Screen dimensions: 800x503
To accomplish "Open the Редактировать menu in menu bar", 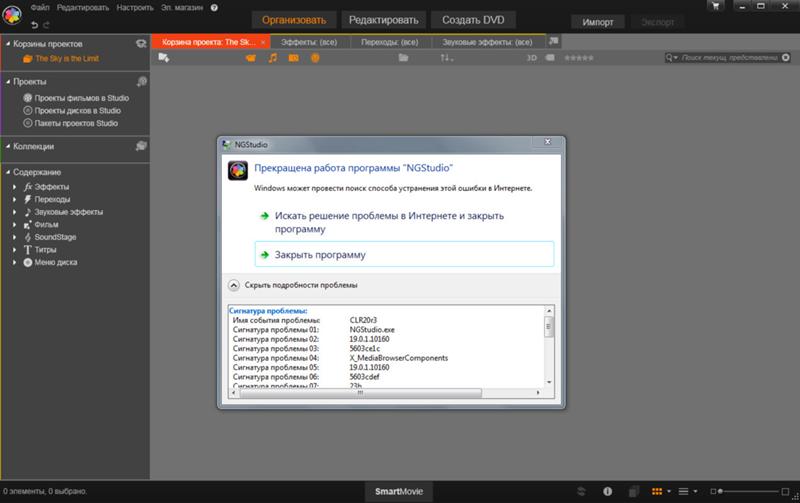I will tap(83, 8).
